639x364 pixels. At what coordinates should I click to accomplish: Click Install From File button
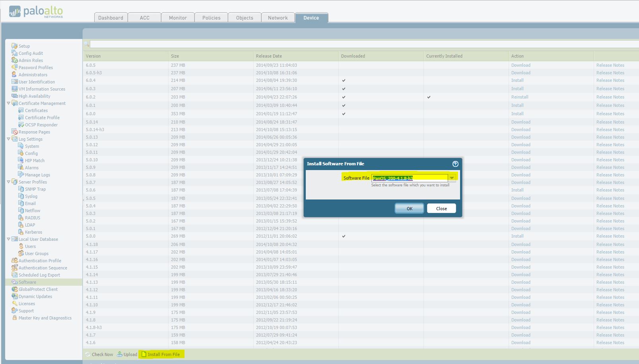(161, 354)
